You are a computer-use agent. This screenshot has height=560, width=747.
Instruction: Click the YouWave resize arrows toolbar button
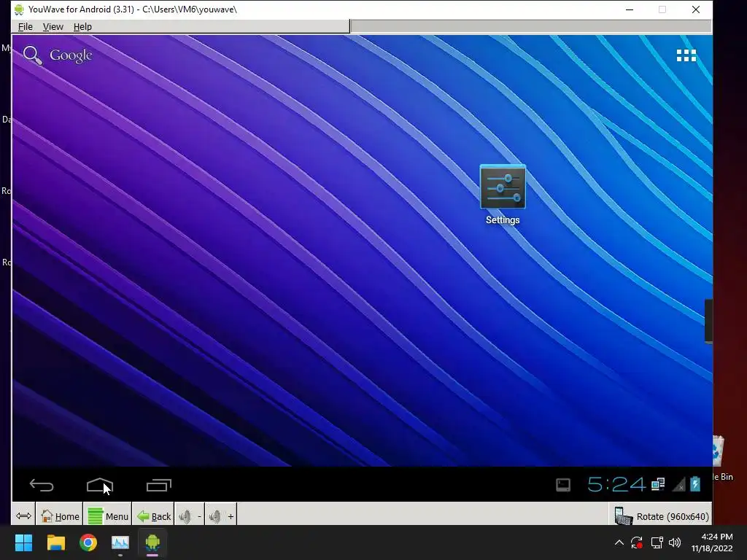(x=23, y=516)
